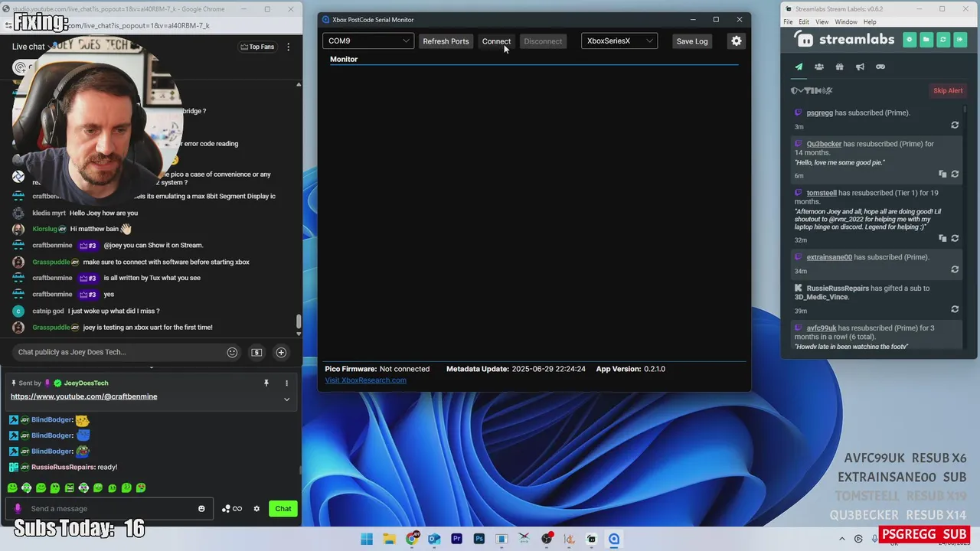Click the green logout button in Streamlabs

pos(959,39)
